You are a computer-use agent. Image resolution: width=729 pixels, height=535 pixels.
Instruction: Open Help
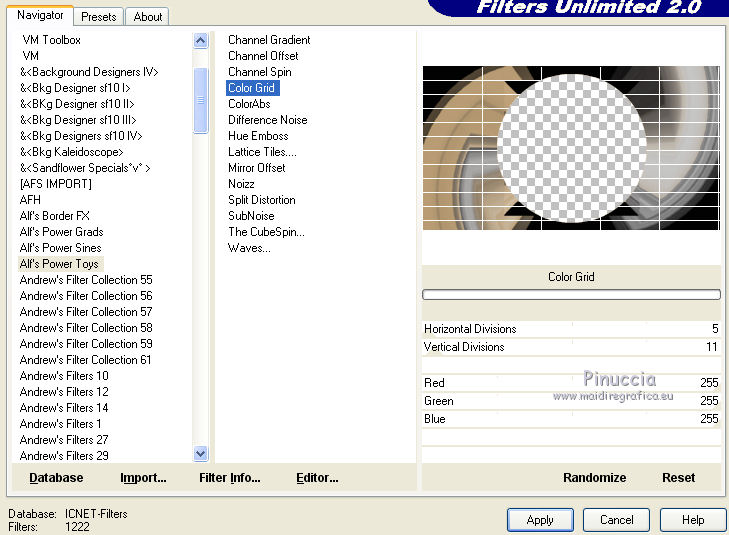point(693,520)
